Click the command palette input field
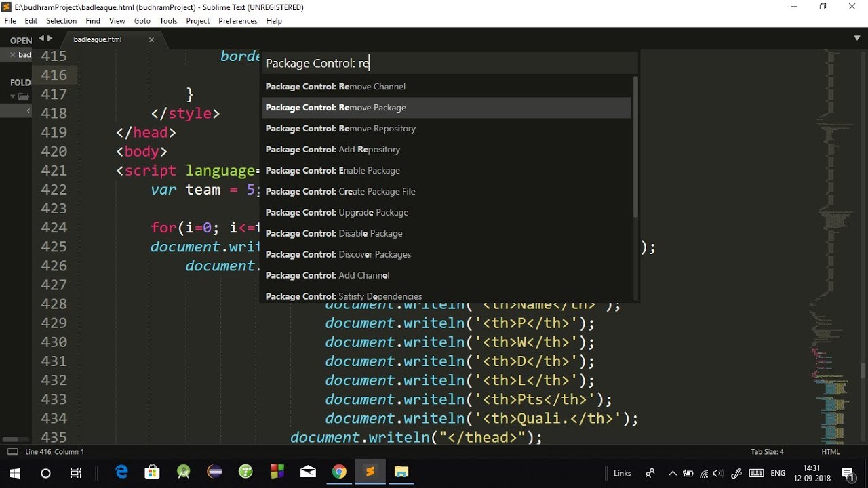The width and height of the screenshot is (868, 488). coord(450,63)
